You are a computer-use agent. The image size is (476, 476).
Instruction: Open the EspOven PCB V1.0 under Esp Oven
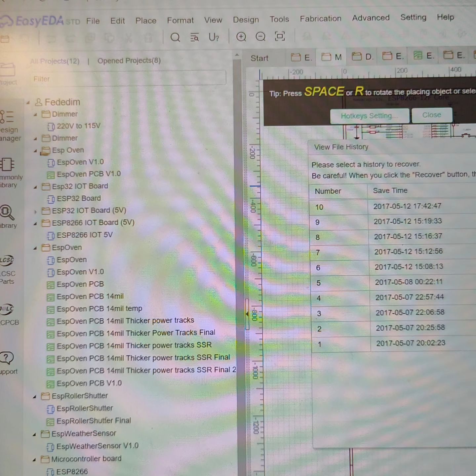coord(84,174)
